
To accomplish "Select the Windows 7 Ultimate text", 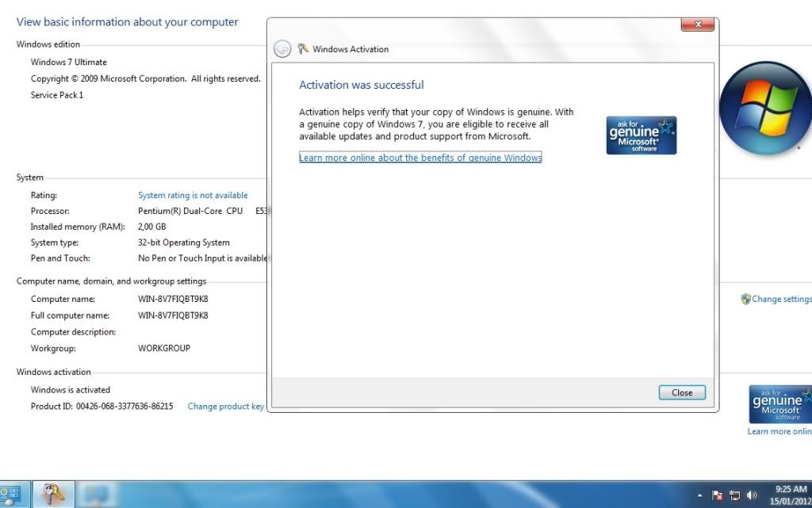I will pyautogui.click(x=68, y=62).
